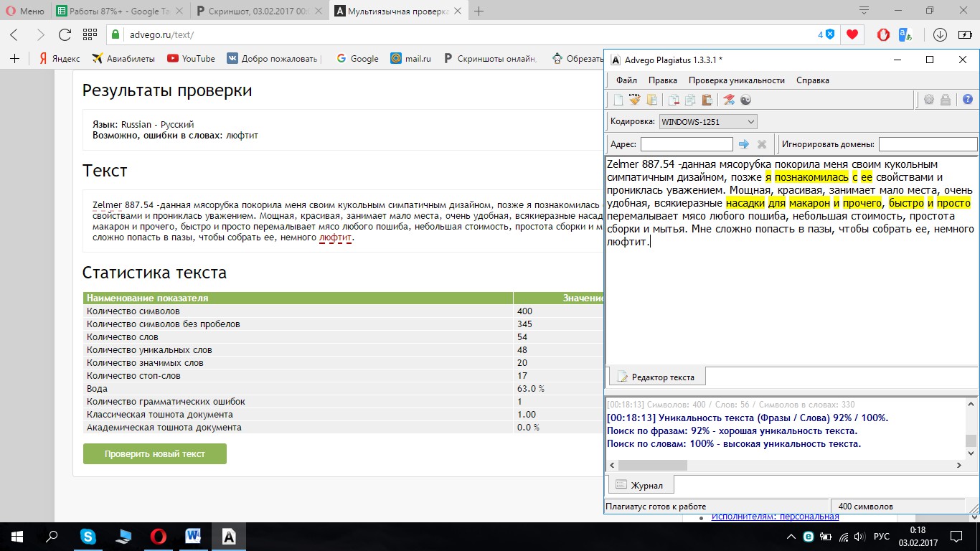Click the heart bookmark icon in address bar
Image resolution: width=980 pixels, height=551 pixels.
(852, 34)
